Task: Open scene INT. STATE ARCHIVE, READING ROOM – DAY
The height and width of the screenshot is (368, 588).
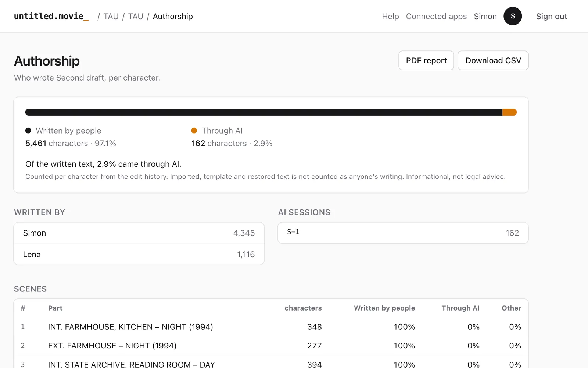Action: [x=131, y=364]
